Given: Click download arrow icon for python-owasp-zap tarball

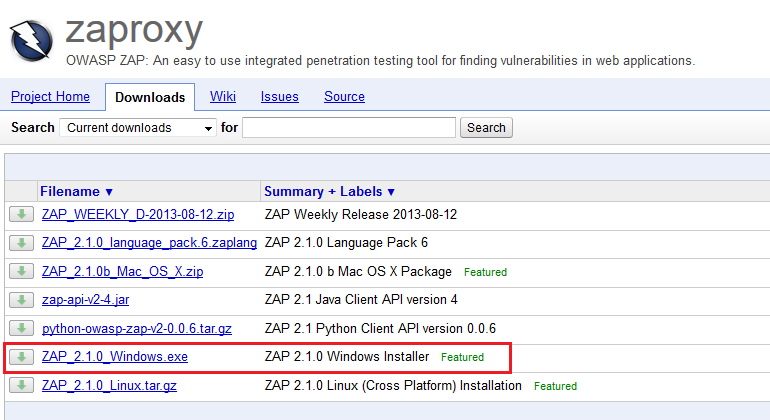Looking at the screenshot, I should click(20, 328).
